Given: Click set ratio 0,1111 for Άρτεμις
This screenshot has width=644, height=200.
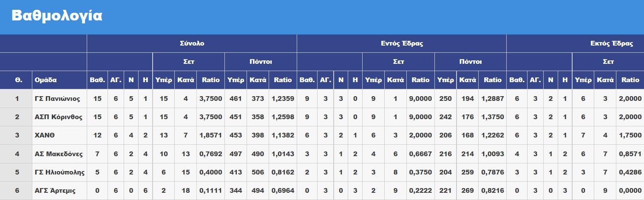Looking at the screenshot, I should (211, 191).
